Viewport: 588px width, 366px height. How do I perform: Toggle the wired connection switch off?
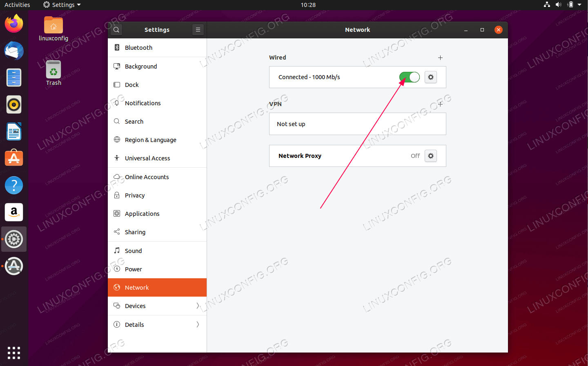point(410,77)
